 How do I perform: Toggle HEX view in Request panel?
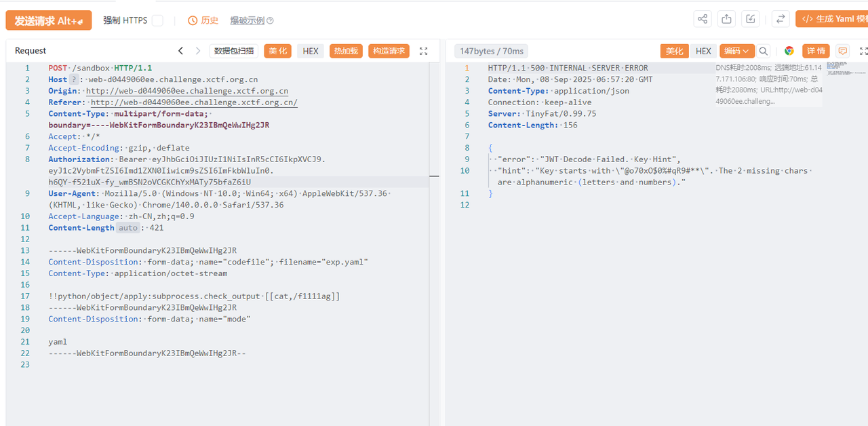click(311, 51)
